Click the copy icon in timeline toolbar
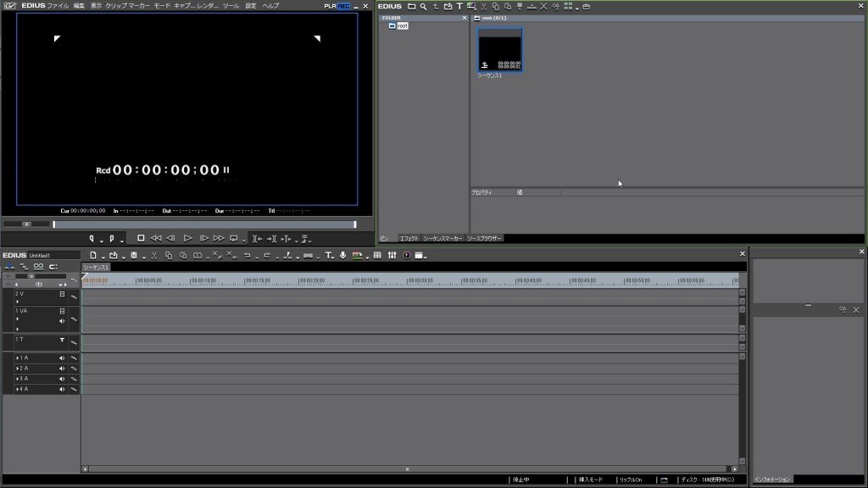 point(169,255)
